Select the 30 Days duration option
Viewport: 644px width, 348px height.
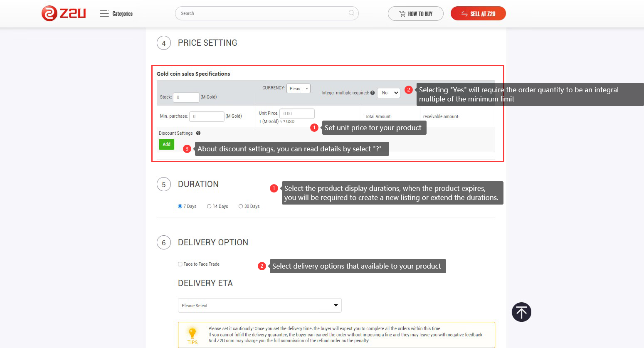241,206
